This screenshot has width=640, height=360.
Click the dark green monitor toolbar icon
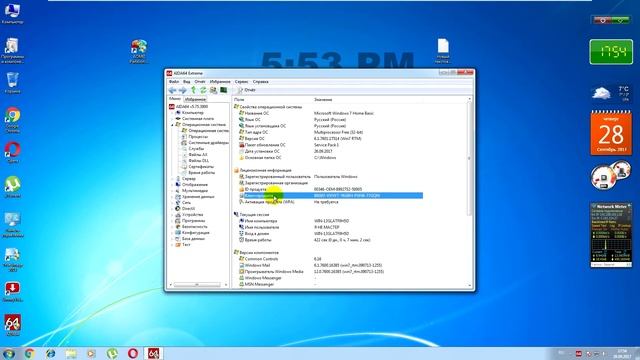coord(223,90)
